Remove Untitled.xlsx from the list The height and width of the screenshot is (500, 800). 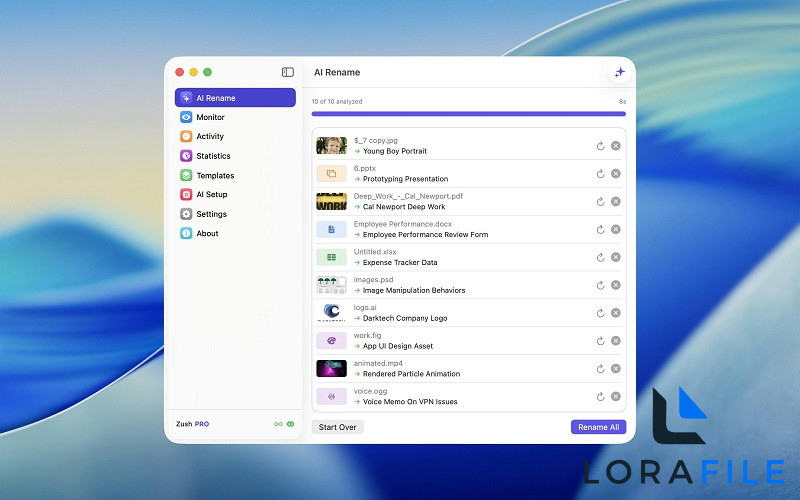pos(616,257)
